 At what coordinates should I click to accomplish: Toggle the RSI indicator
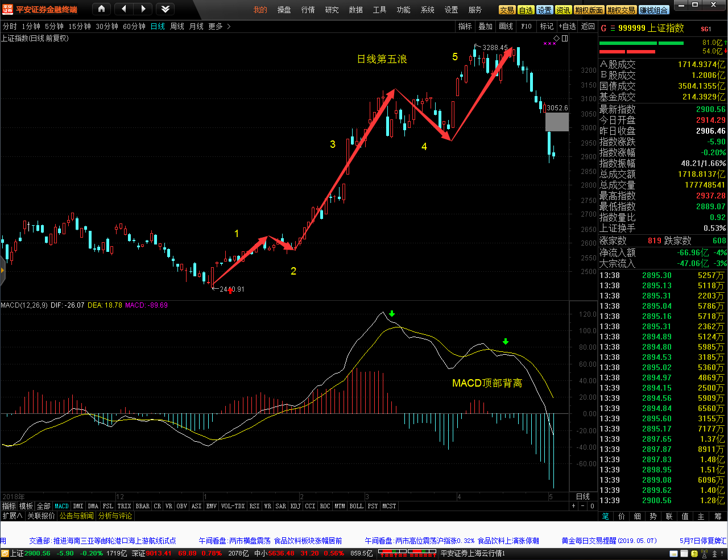(x=254, y=506)
